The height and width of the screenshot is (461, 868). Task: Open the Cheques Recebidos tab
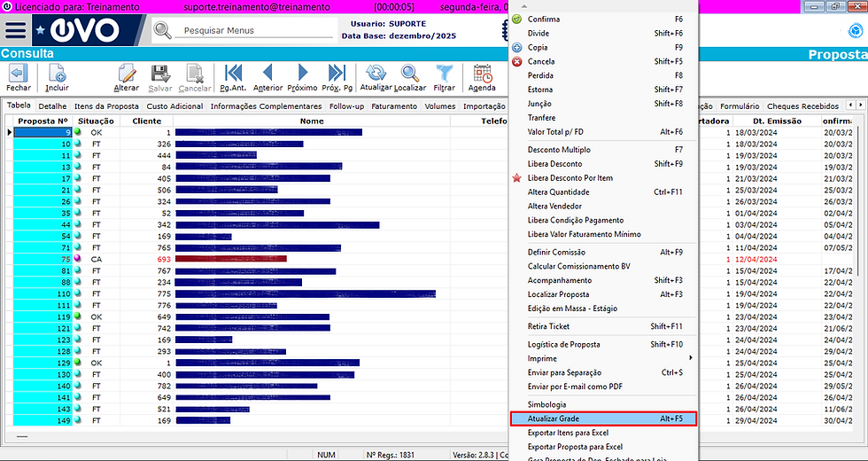[803, 105]
